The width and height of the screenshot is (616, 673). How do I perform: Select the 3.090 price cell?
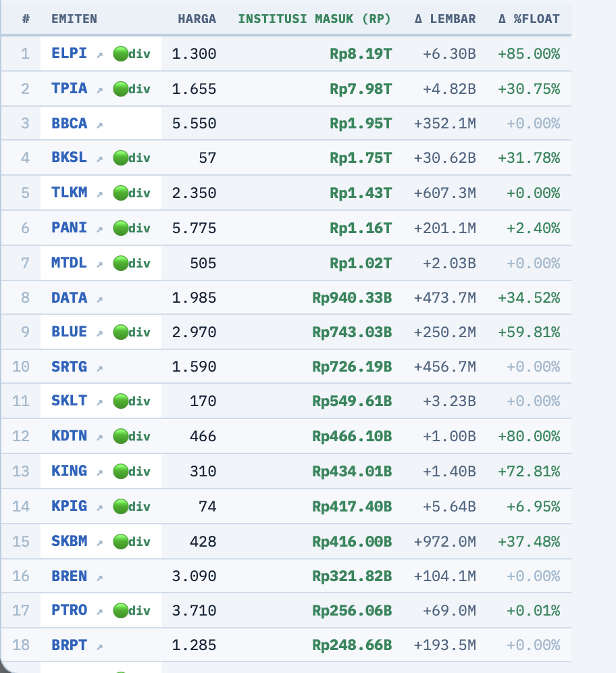point(195,576)
